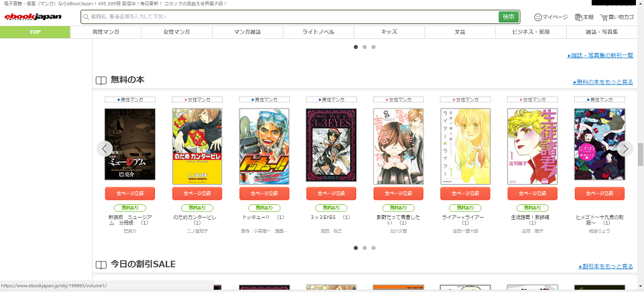Select first dot below free books carousel

tap(356, 248)
